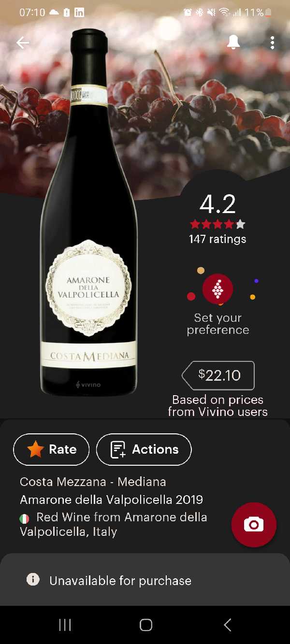
Task: Open the notifications bell
Action: [x=233, y=43]
